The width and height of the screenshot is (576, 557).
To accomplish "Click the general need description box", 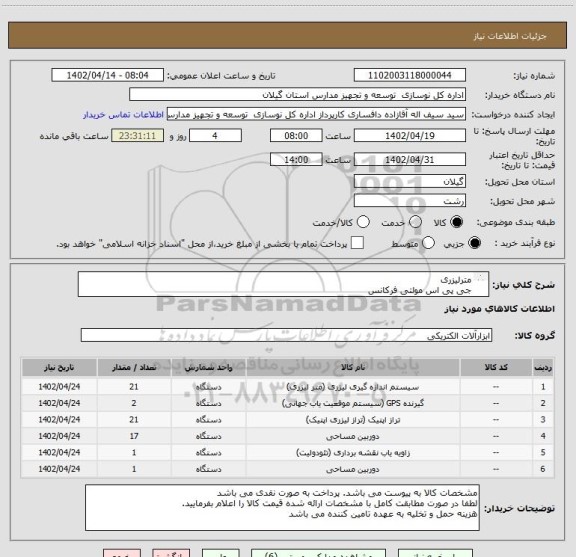I will tap(283, 284).
